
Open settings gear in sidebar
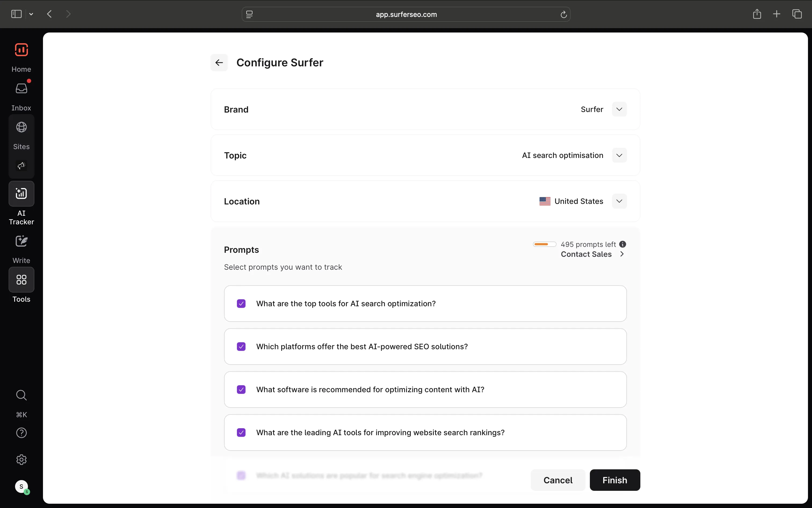point(21,460)
